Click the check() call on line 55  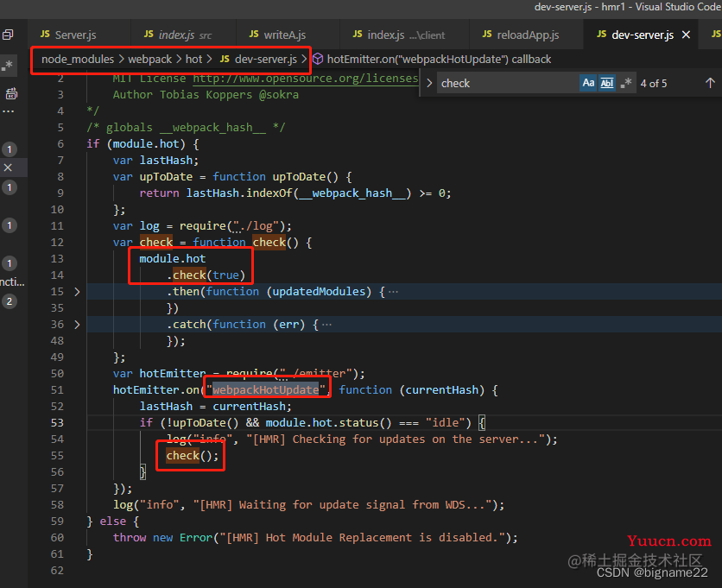coord(192,456)
